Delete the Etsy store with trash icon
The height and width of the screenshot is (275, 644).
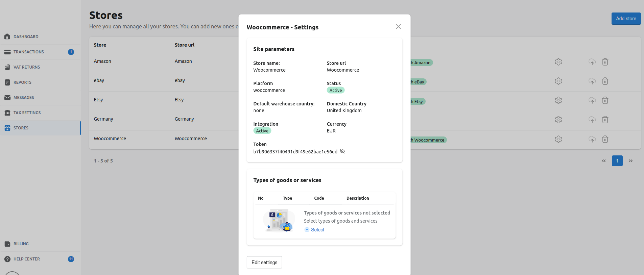[605, 100]
